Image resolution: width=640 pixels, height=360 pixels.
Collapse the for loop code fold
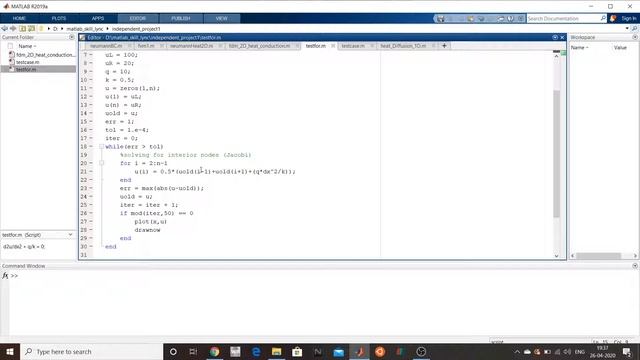pyautogui.click(x=102, y=163)
